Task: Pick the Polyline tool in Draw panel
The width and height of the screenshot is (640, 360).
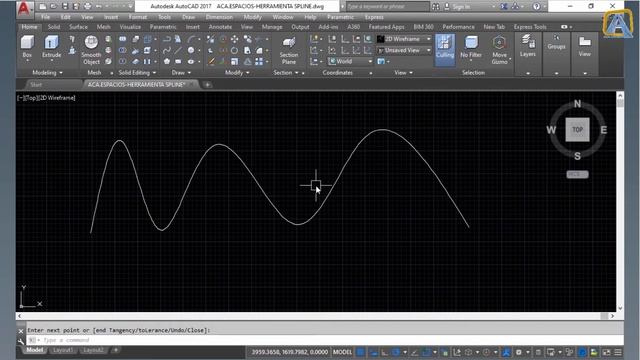Action: click(x=167, y=39)
